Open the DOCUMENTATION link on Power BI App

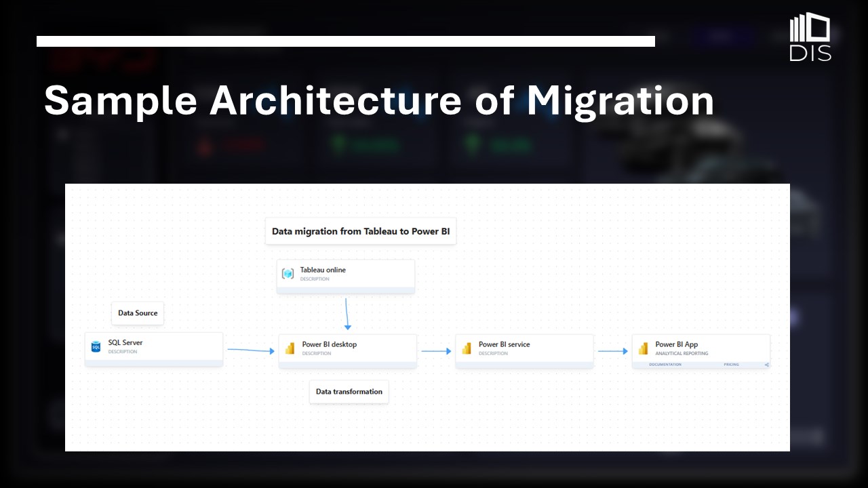[x=665, y=365]
